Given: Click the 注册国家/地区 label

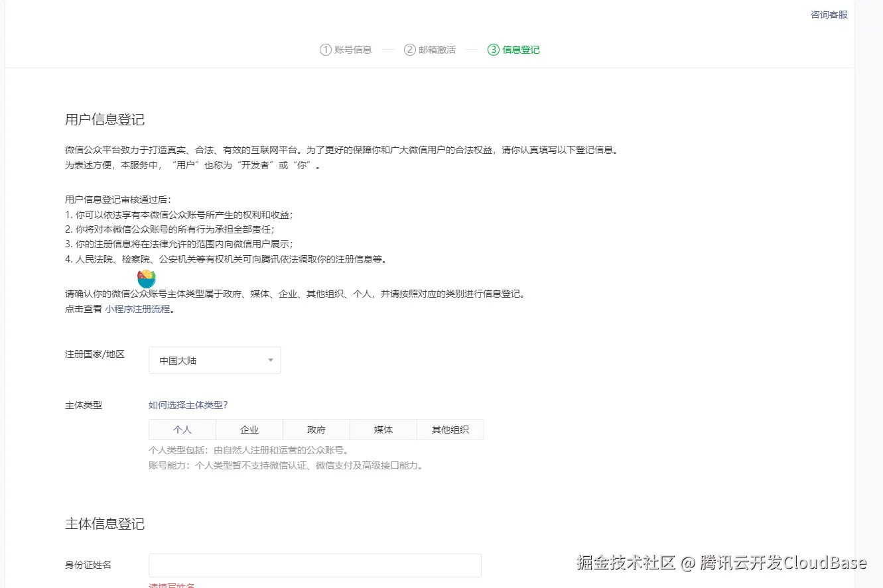Looking at the screenshot, I should click(x=95, y=354).
